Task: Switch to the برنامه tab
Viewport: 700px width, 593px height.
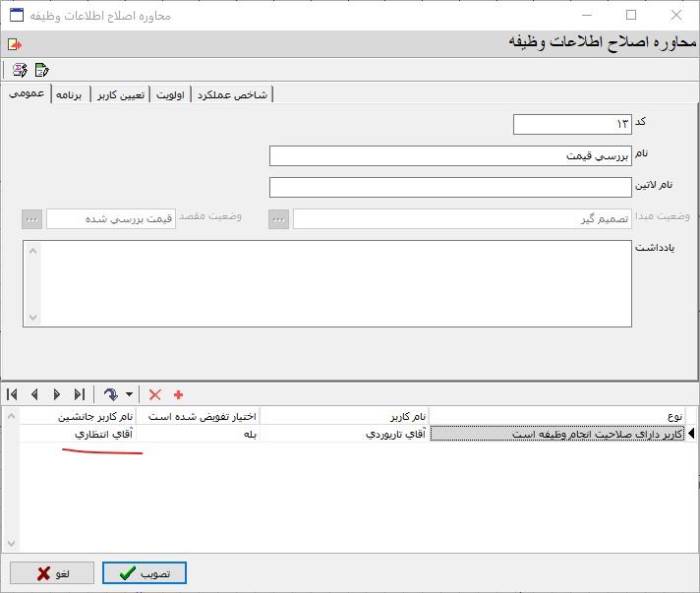Action: [70, 94]
